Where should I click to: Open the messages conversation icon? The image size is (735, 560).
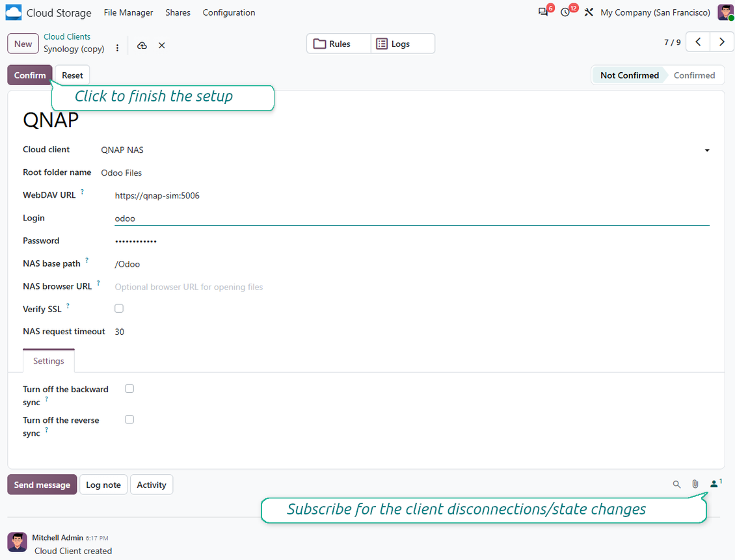(543, 12)
